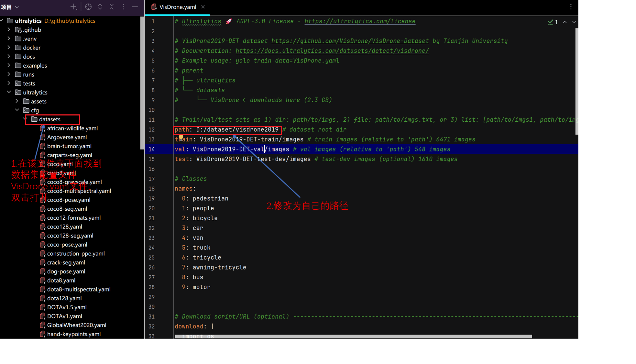Hide the project tool window with minus icon
This screenshot has height=364, width=636.
[135, 7]
